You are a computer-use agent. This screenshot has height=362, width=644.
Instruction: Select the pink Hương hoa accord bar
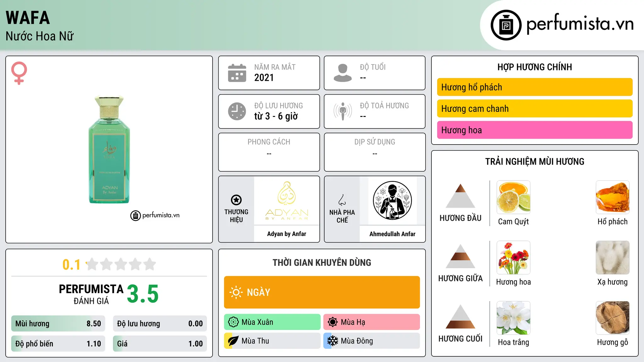pyautogui.click(x=535, y=130)
